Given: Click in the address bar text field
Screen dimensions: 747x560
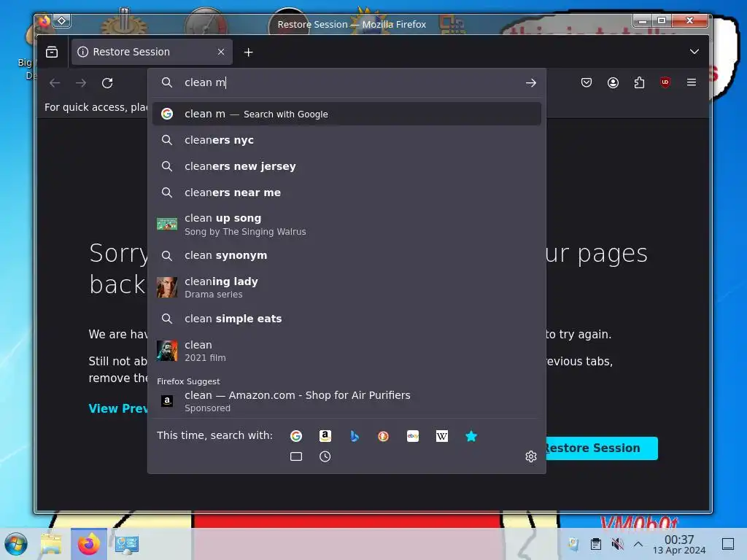Looking at the screenshot, I should pos(350,82).
